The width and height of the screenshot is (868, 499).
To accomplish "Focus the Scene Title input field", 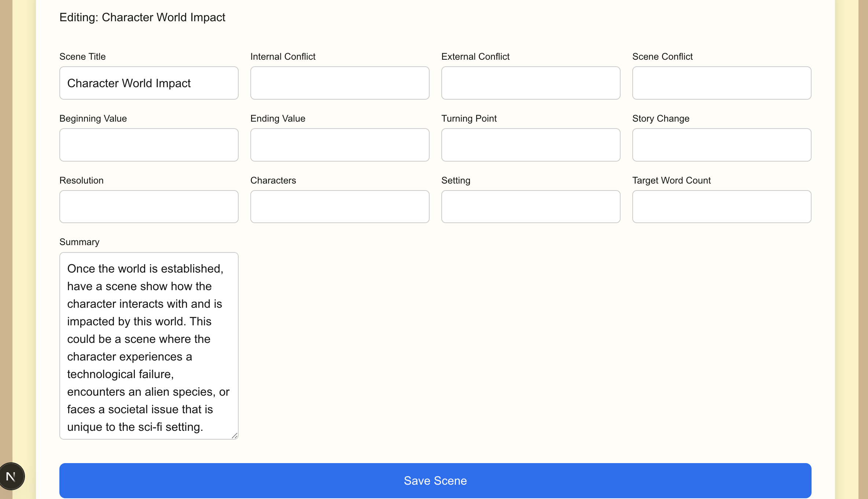I will point(149,83).
